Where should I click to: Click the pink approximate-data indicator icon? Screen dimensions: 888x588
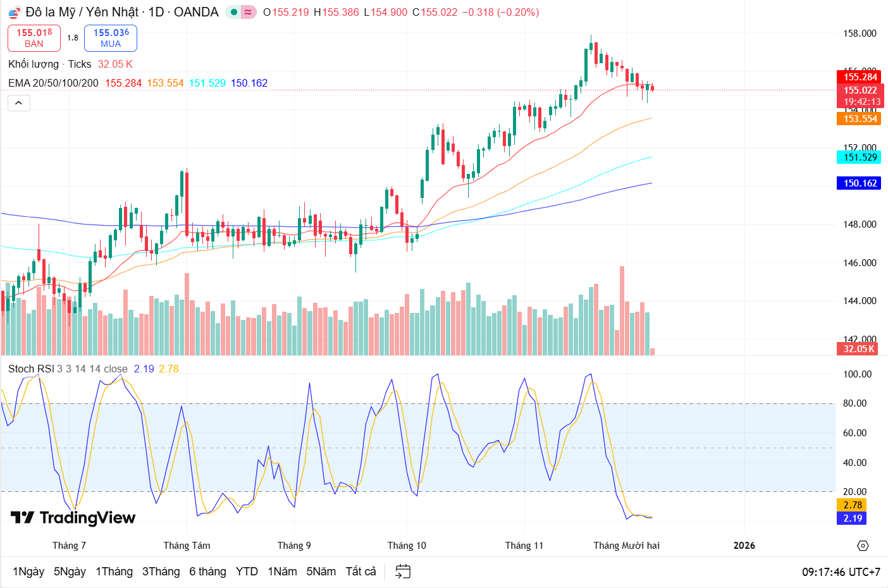point(248,12)
